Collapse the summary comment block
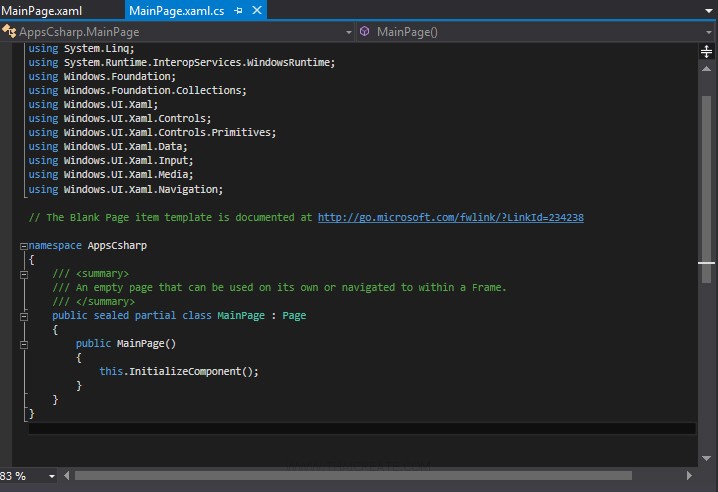Viewport: 718px width, 492px height. coord(22,273)
